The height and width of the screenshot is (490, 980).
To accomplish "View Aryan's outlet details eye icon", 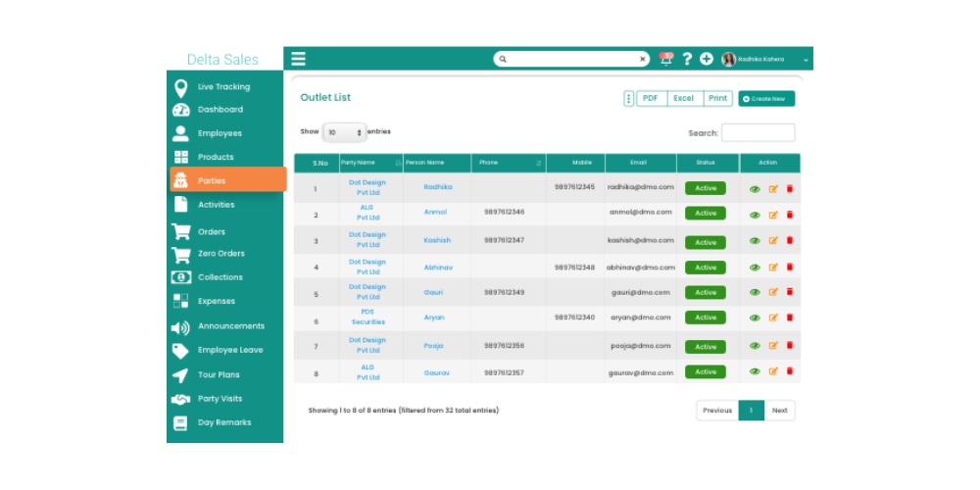I will [755, 318].
